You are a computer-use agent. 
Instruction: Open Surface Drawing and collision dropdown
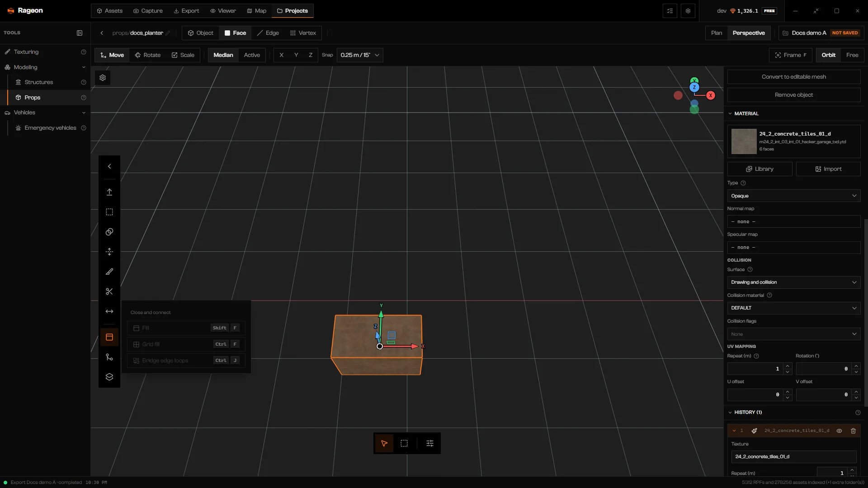(793, 282)
